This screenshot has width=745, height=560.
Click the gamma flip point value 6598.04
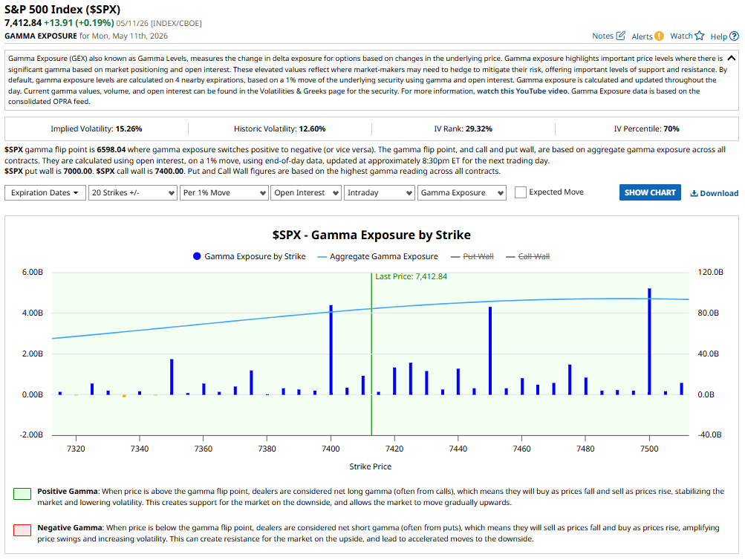click(x=111, y=149)
